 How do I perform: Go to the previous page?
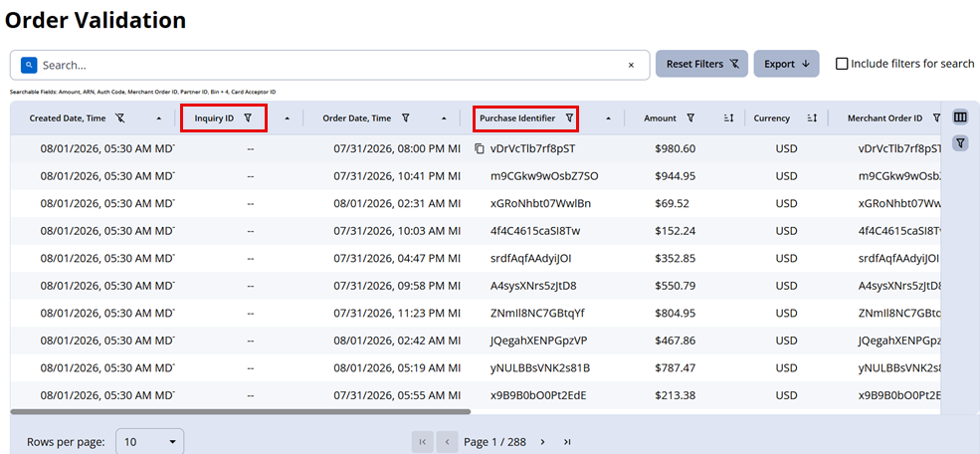point(447,442)
